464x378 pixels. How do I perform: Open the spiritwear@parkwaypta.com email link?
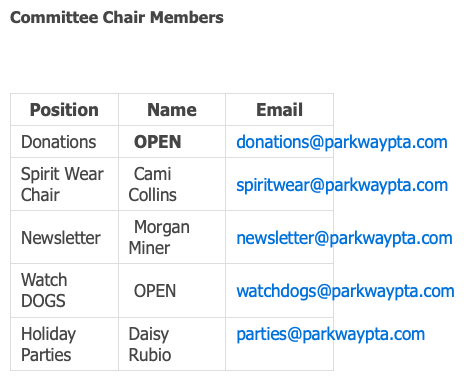click(342, 185)
